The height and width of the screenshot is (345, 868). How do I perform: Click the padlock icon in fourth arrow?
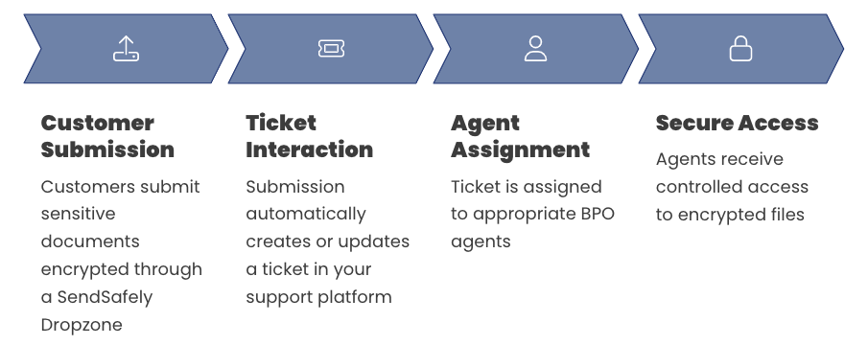pos(740,49)
